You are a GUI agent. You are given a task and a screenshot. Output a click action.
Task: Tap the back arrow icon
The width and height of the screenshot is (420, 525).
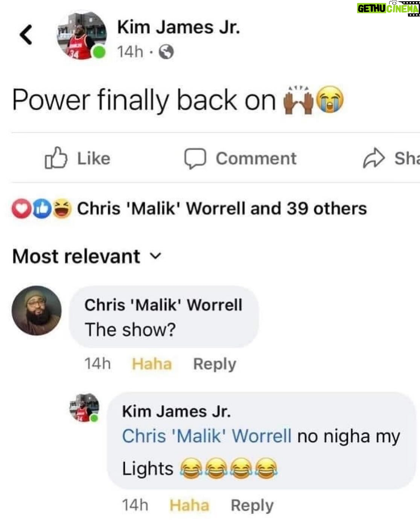(x=26, y=35)
